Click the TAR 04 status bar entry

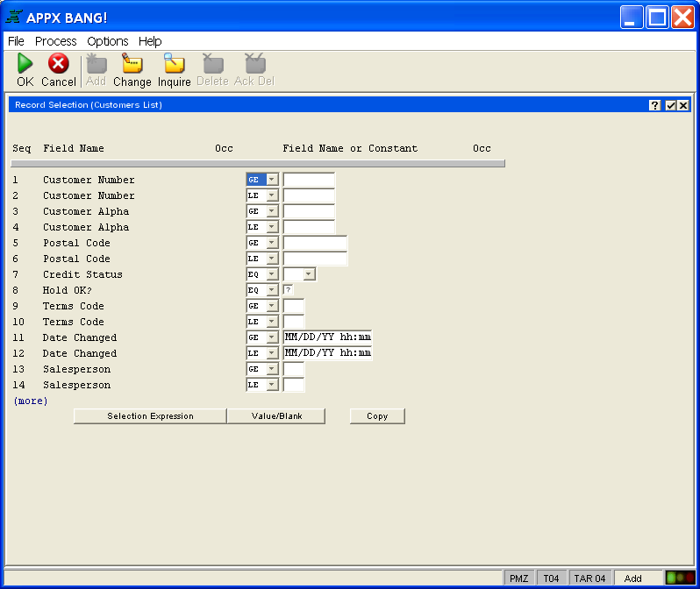coord(589,578)
